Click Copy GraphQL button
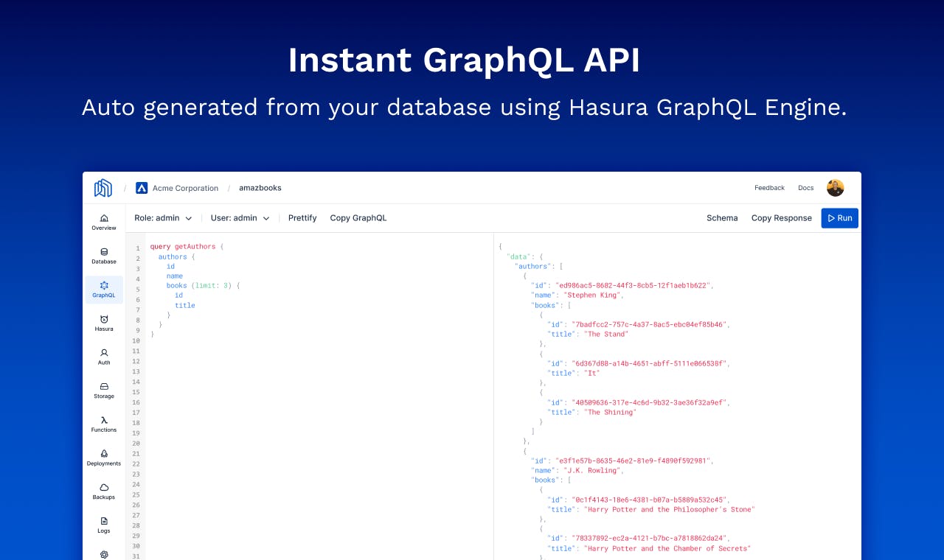This screenshot has height=560, width=944. click(358, 218)
